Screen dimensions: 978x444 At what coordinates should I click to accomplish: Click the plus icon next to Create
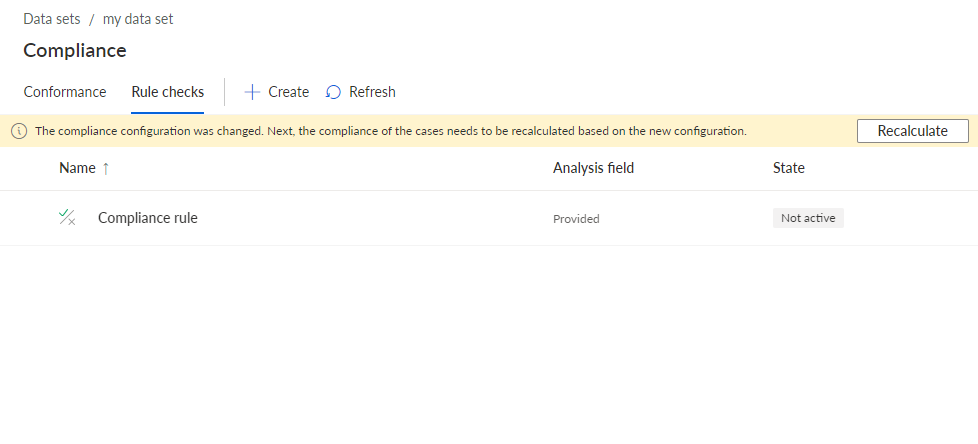click(x=252, y=92)
